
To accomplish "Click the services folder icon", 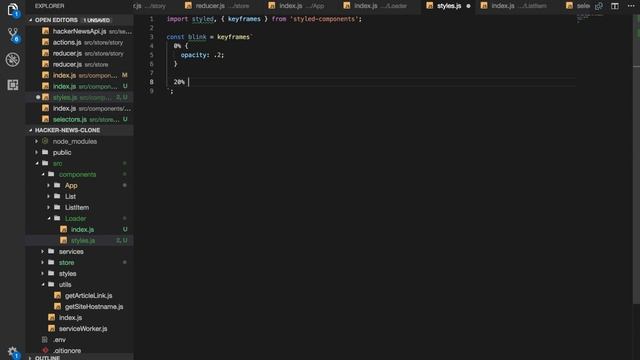I will (51, 251).
